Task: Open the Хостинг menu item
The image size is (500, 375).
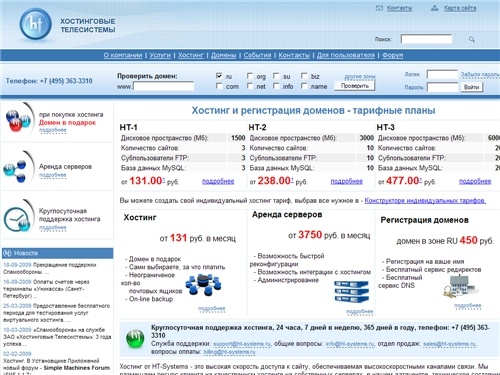Action: [191, 55]
